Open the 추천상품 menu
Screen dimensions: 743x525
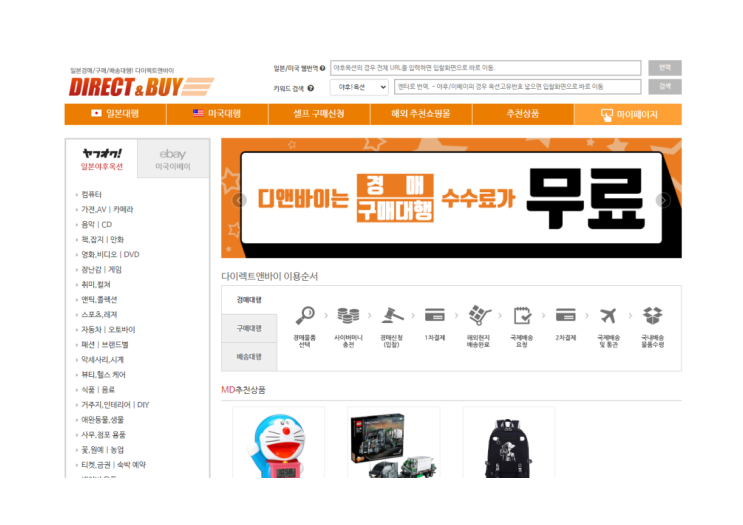pyautogui.click(x=523, y=114)
